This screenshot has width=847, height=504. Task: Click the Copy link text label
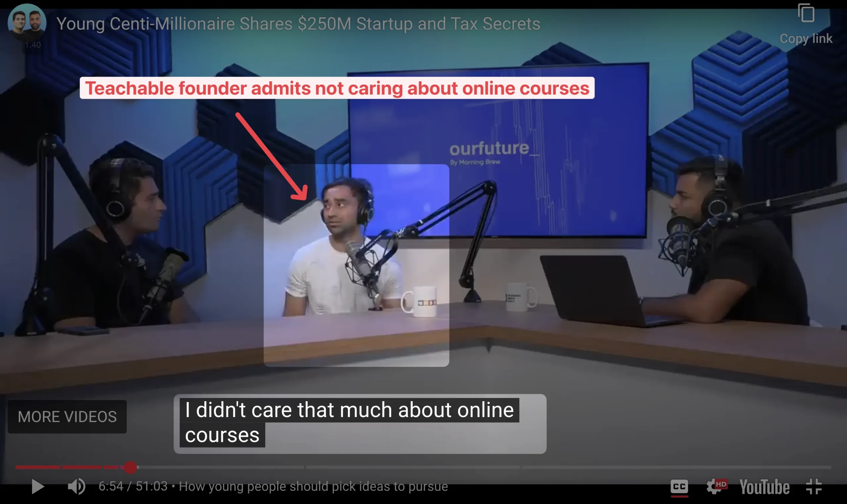(x=806, y=38)
